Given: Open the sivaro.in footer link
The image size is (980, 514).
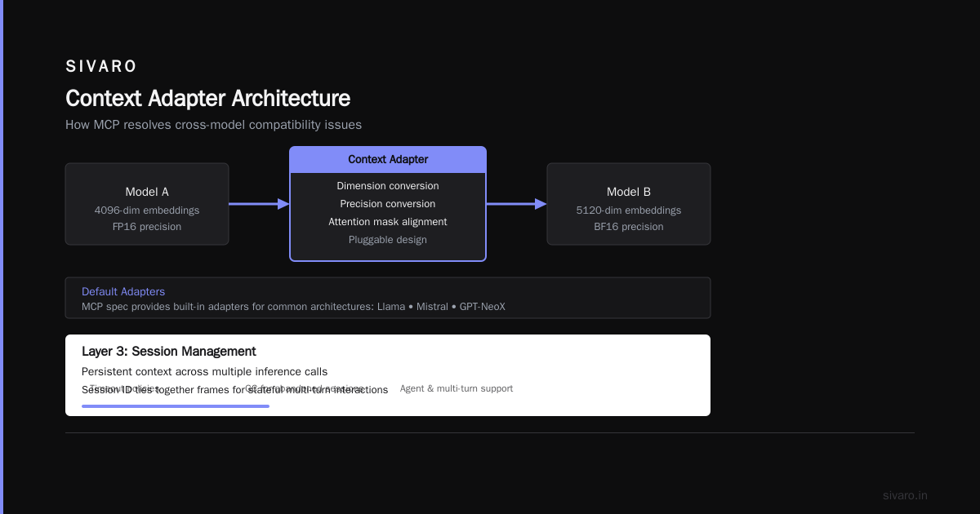Looking at the screenshot, I should (x=905, y=495).
